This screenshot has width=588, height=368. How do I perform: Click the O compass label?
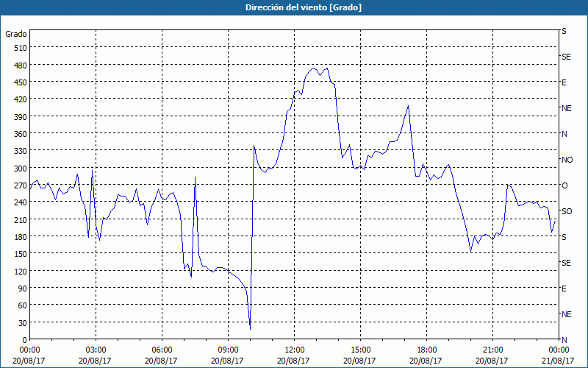point(564,185)
